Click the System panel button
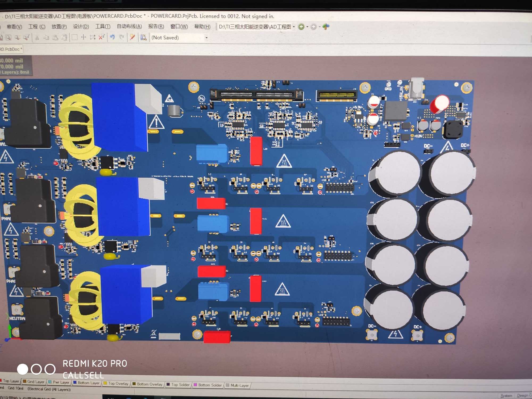 coord(506,396)
